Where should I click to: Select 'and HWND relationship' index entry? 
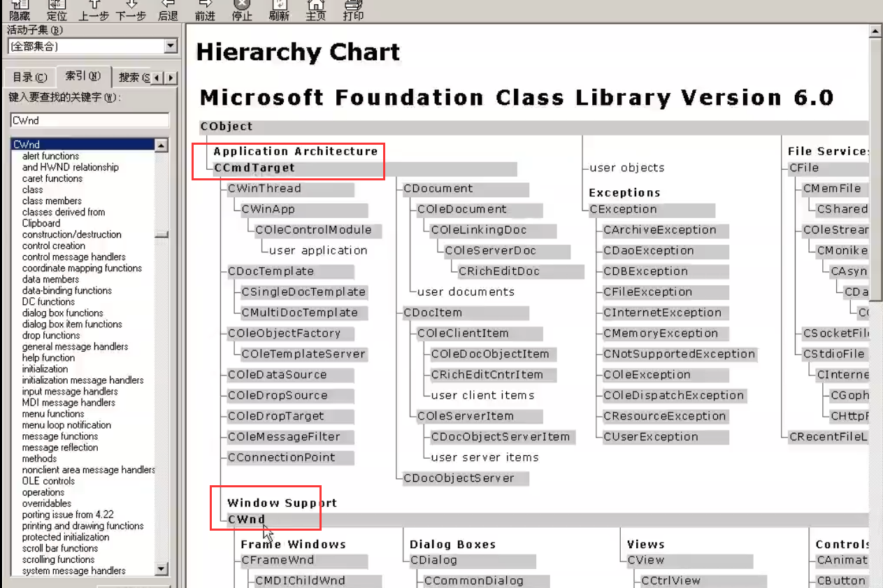pyautogui.click(x=70, y=167)
